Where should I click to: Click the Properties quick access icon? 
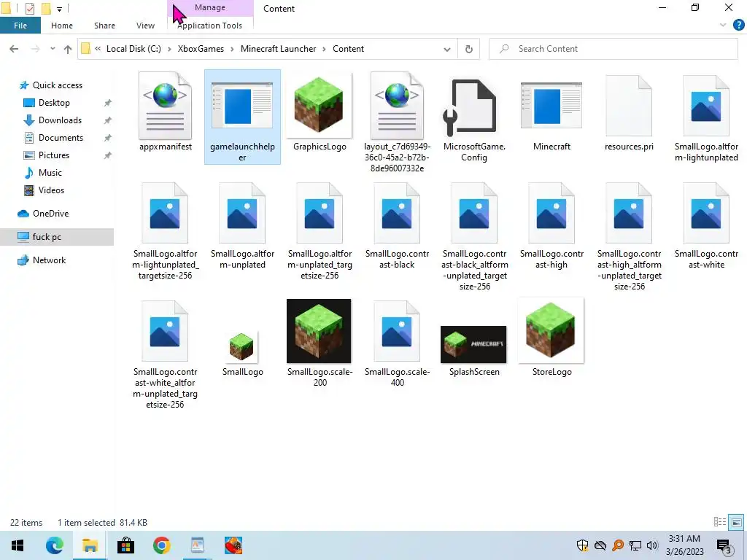[x=29, y=8]
